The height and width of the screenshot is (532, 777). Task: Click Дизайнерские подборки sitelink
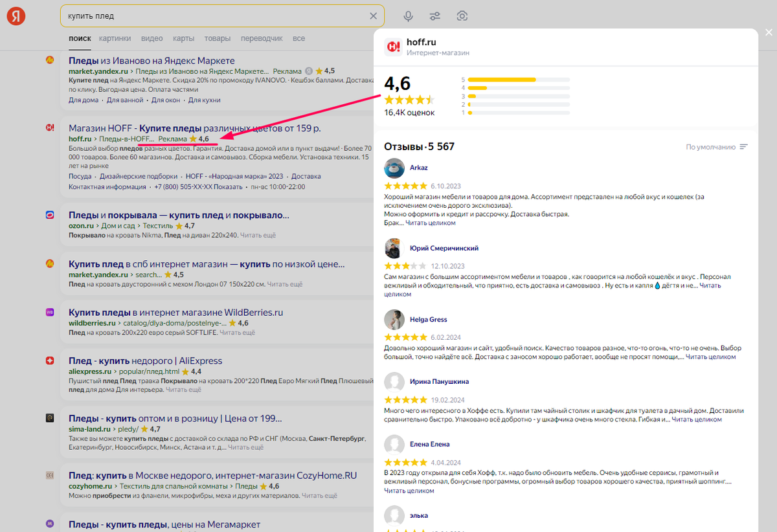[x=139, y=176]
